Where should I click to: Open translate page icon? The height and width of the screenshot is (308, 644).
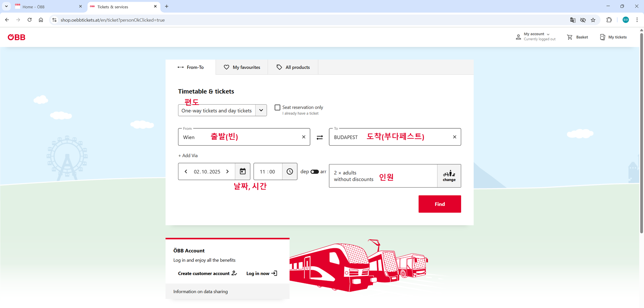point(573,20)
